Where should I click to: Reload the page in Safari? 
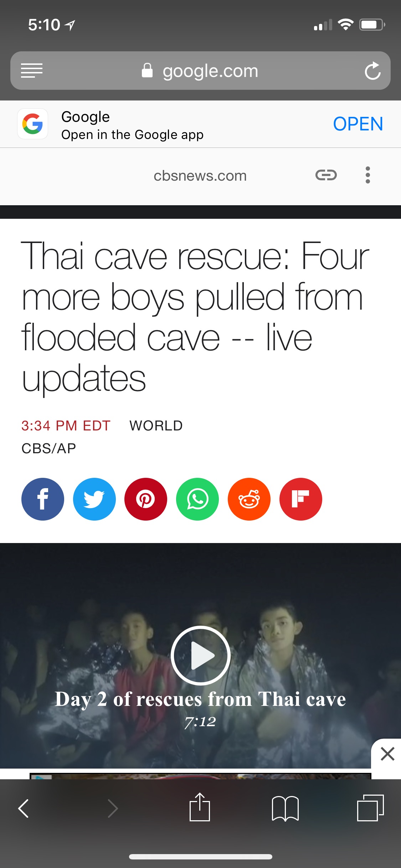[x=373, y=71]
